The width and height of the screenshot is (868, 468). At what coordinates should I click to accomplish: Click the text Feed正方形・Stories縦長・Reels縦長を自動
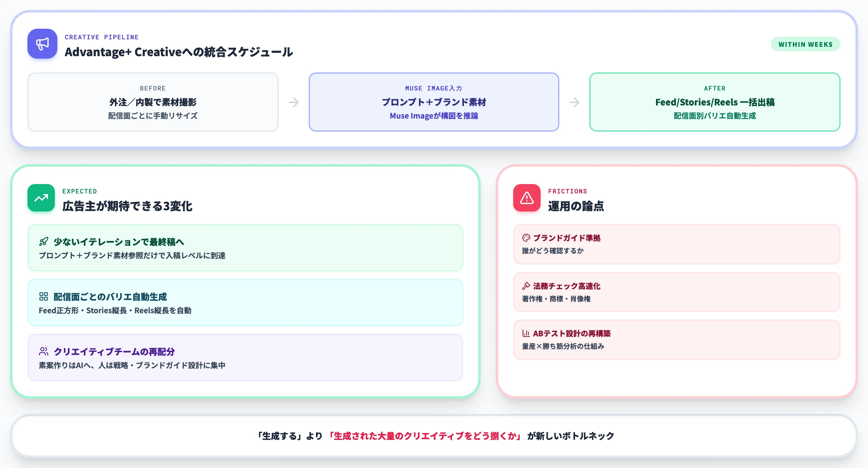(x=115, y=310)
